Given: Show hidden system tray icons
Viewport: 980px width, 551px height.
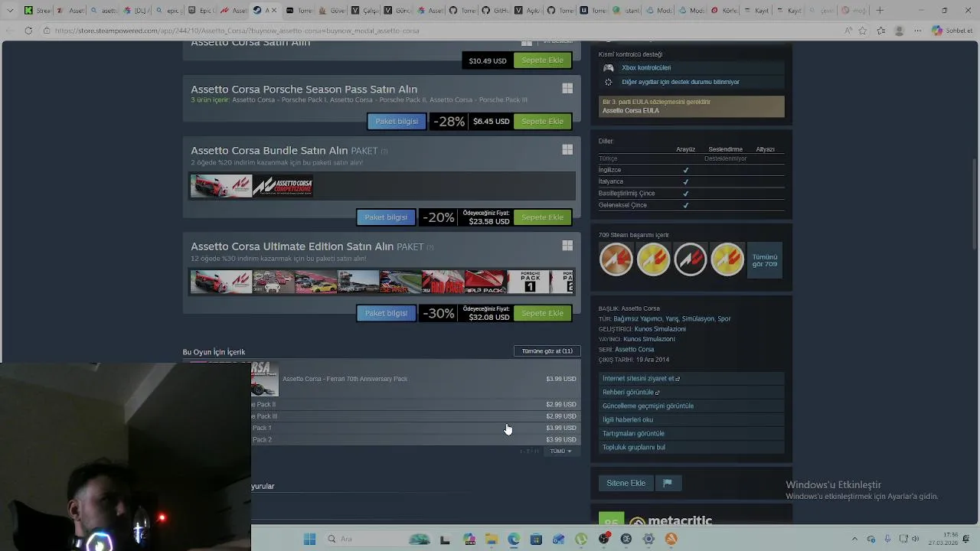Looking at the screenshot, I should 854,539.
